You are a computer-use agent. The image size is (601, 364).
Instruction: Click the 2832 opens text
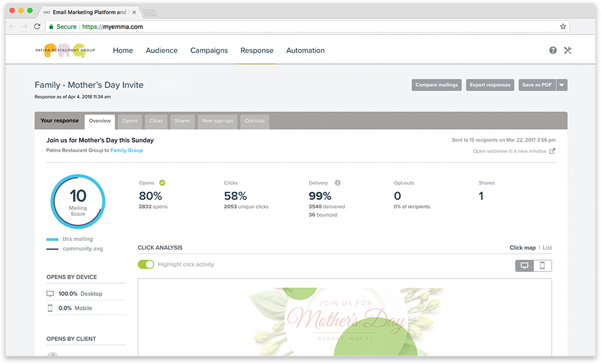[x=153, y=206]
